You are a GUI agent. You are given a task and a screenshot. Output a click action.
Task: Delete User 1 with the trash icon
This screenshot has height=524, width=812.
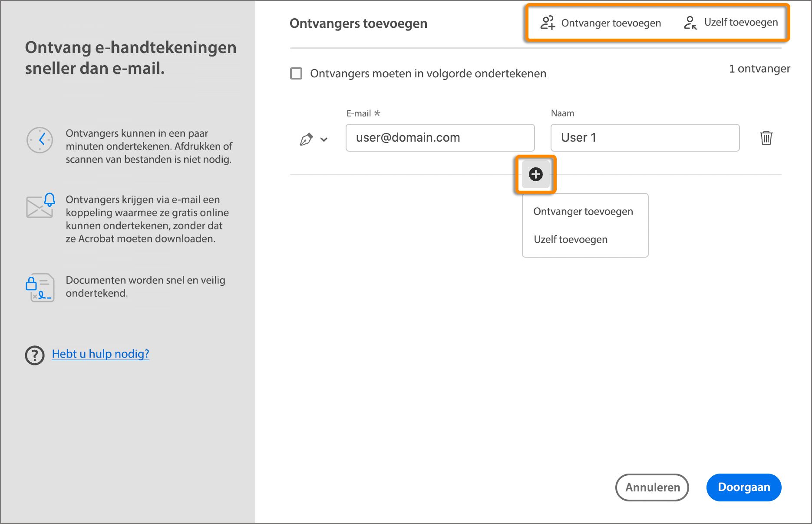tap(766, 138)
